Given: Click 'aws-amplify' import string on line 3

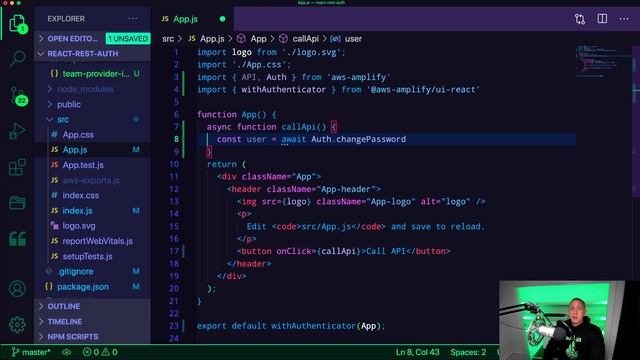Looking at the screenshot, I should 359,77.
